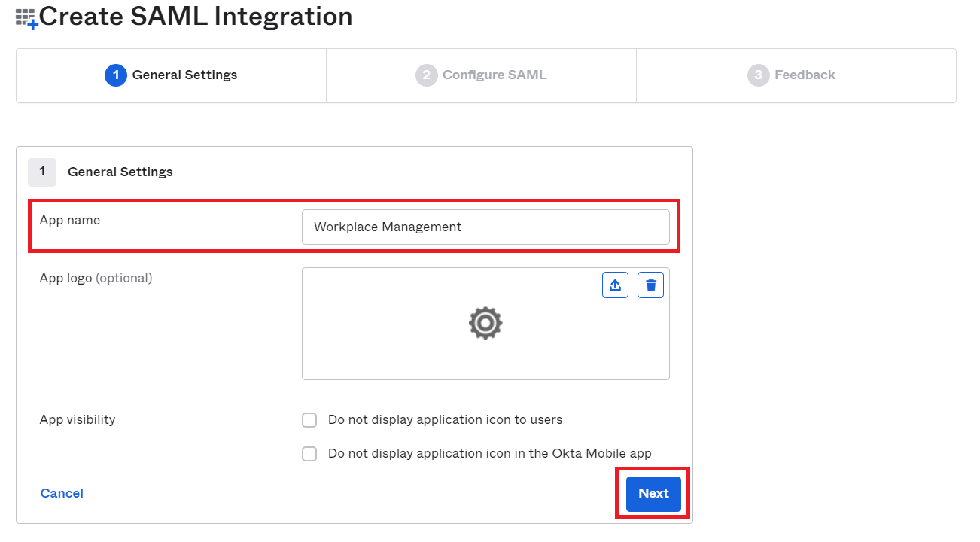Open the Configure SAML step tab

(481, 75)
